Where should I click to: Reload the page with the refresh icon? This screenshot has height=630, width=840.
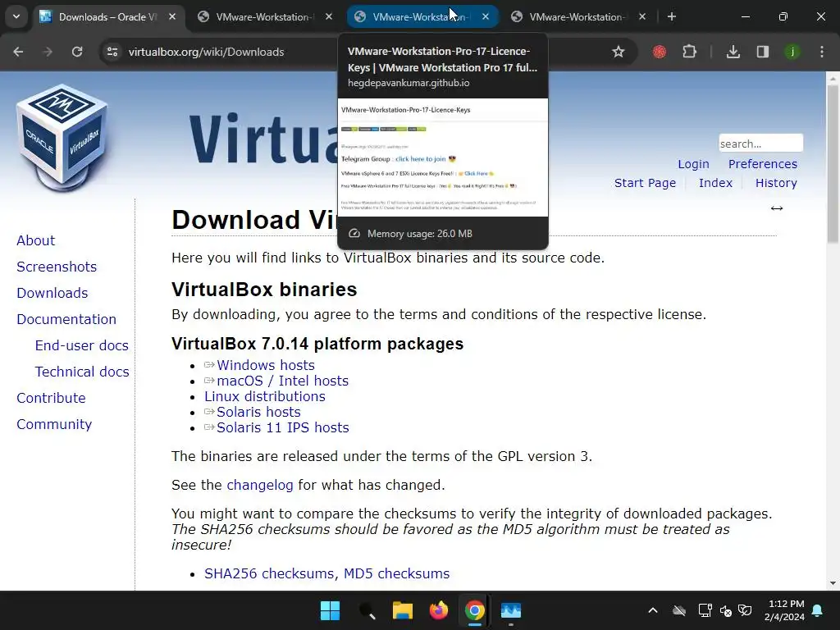[x=77, y=52]
